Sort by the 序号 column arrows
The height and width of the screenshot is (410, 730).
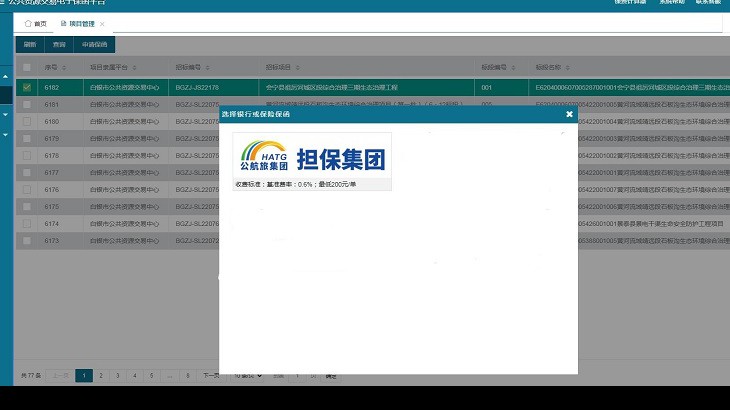pos(64,68)
